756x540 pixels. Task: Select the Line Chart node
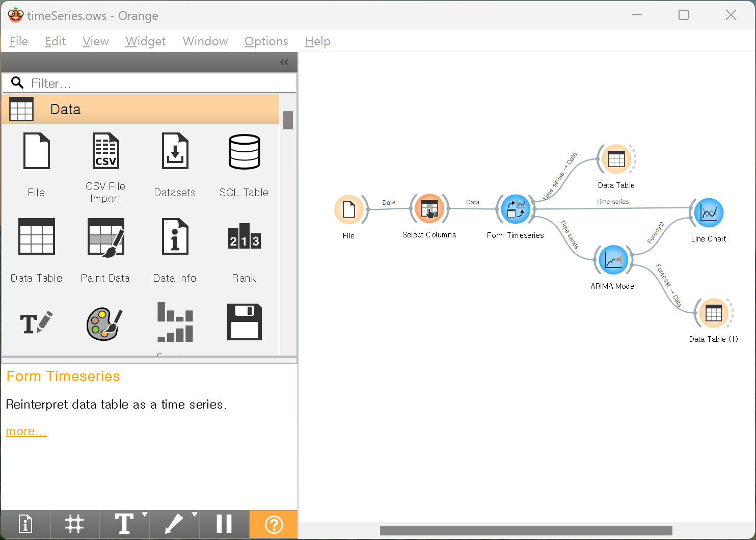coord(709,212)
